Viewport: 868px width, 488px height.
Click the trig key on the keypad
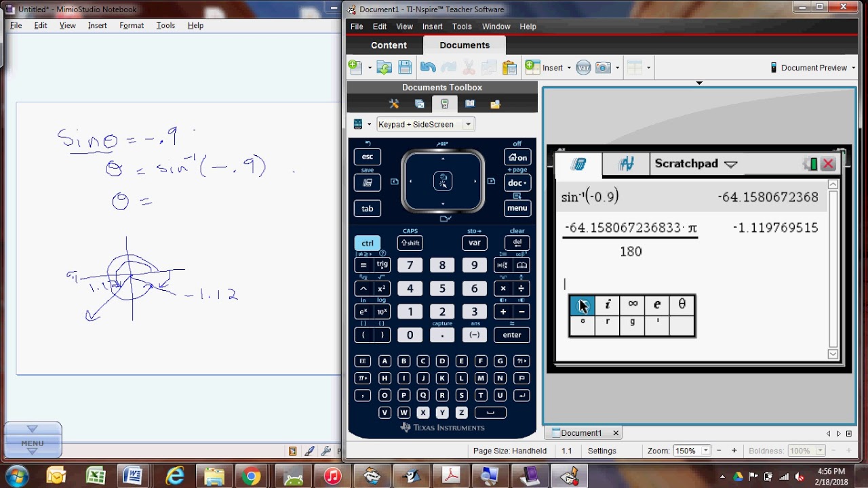[x=382, y=265]
